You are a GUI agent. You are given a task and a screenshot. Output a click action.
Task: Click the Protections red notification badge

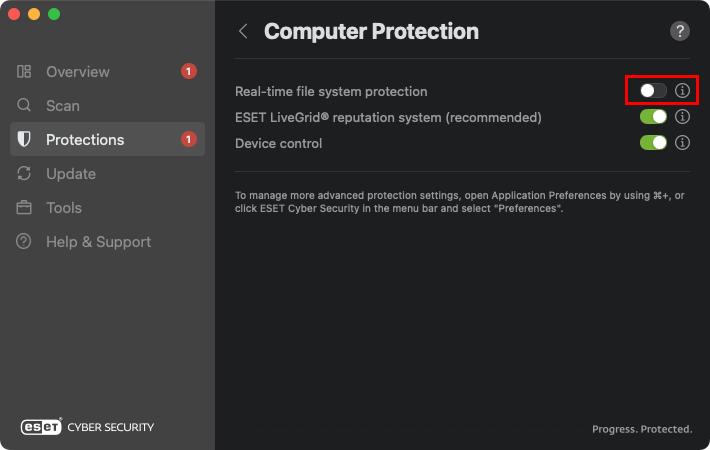coord(189,140)
